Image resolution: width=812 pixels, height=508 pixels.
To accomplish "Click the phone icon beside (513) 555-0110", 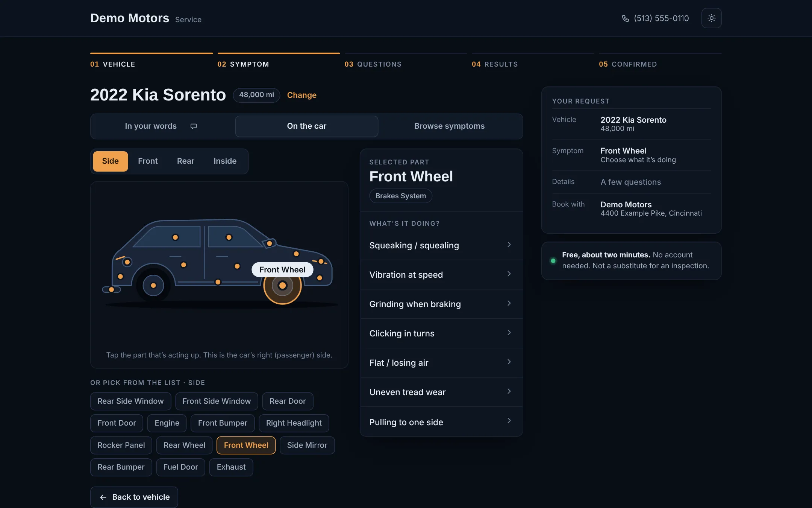I will [x=625, y=18].
